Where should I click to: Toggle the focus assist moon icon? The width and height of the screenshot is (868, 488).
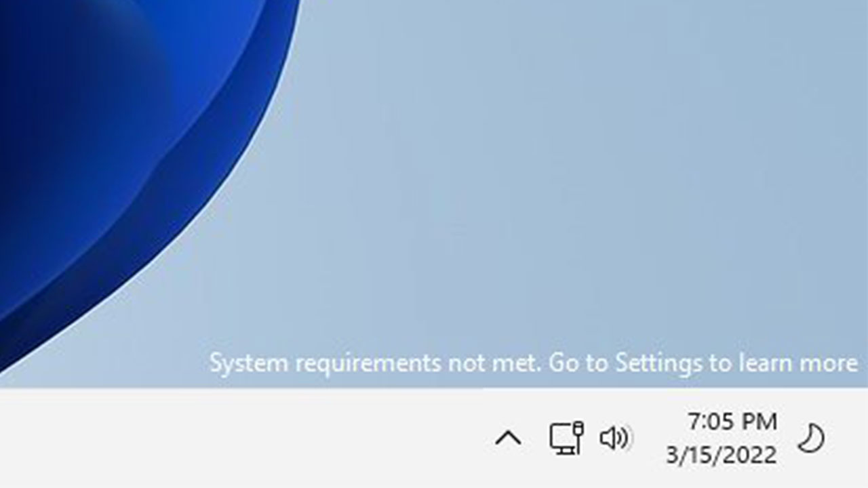click(x=810, y=439)
